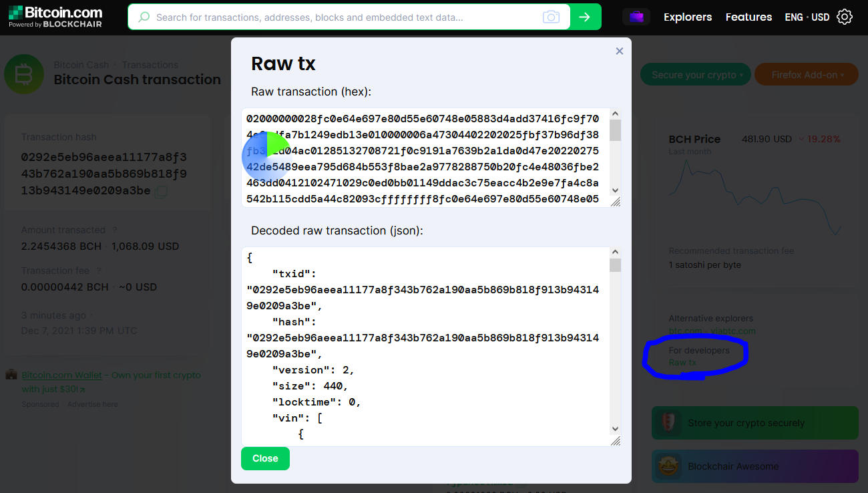Click the "version": 2 line in JSON
Viewport: 868px width, 493px height.
[313, 369]
